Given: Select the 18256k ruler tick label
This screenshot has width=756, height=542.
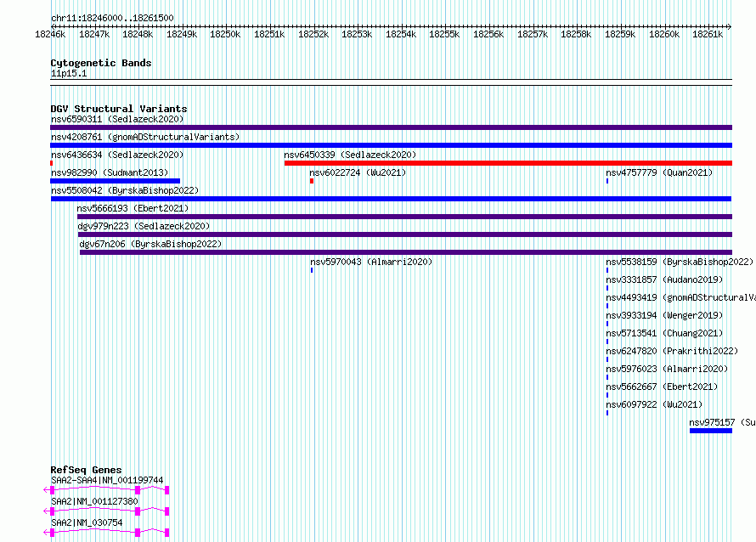Looking at the screenshot, I should 488,34.
